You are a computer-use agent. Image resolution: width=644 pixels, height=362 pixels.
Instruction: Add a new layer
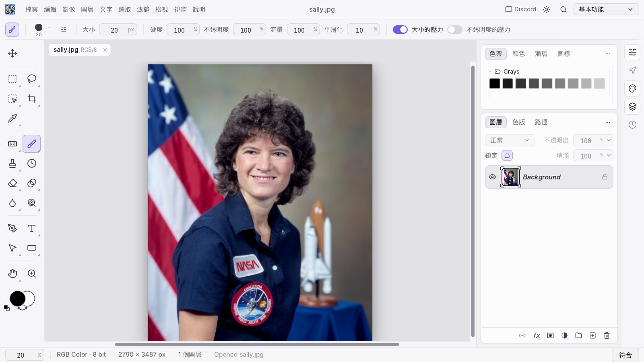coord(592,335)
